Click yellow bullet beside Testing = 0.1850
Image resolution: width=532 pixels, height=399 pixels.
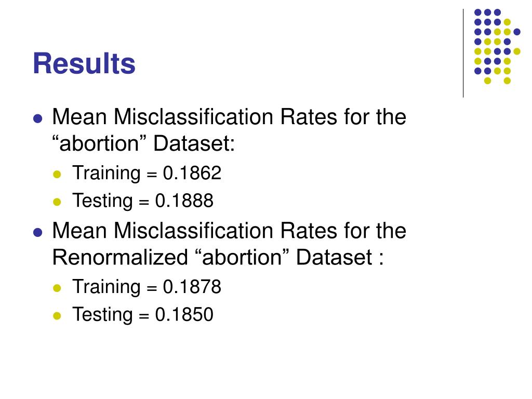[57, 315]
